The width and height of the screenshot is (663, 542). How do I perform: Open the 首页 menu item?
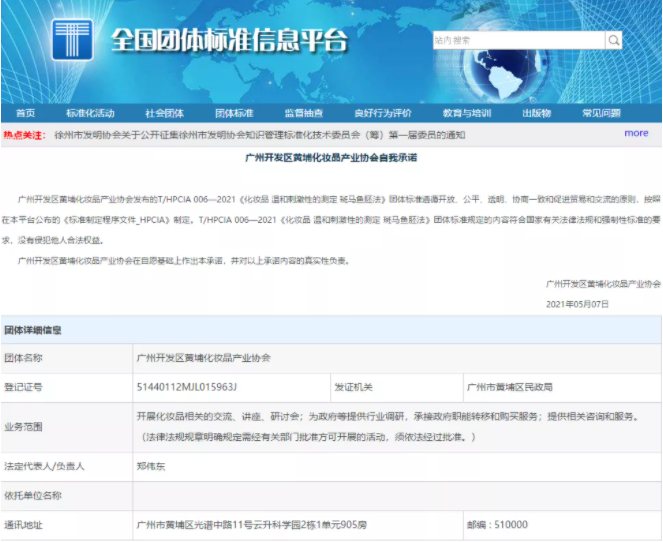[25, 113]
